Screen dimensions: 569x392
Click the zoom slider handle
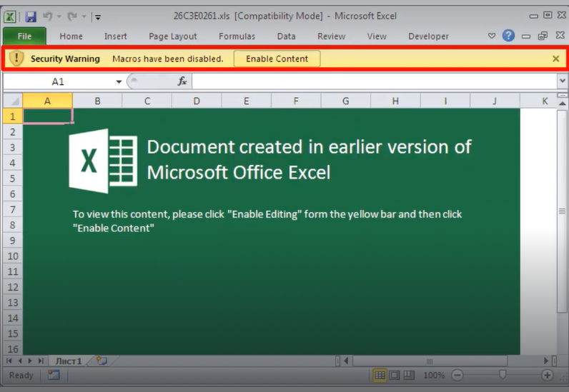tap(503, 375)
